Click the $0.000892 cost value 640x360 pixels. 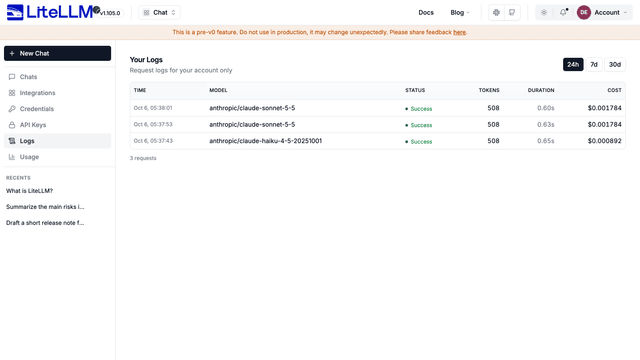point(604,141)
